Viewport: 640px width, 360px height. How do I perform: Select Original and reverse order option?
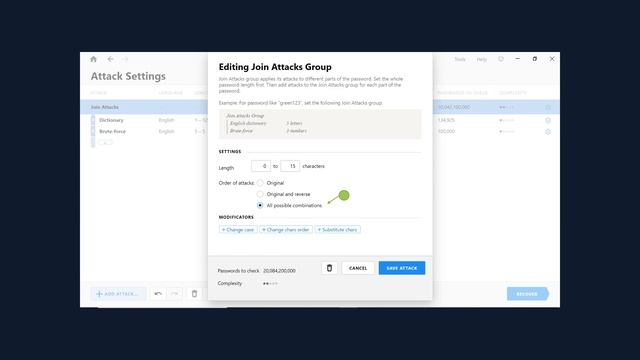260,194
